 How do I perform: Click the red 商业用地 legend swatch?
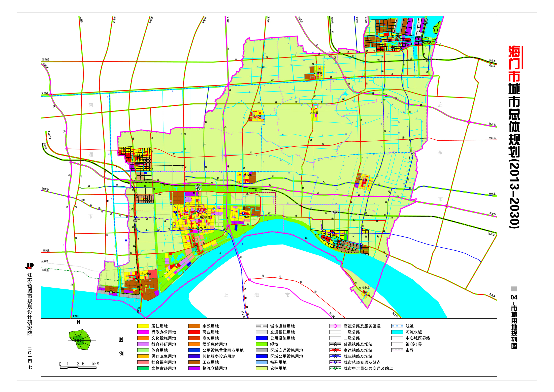(x=194, y=332)
